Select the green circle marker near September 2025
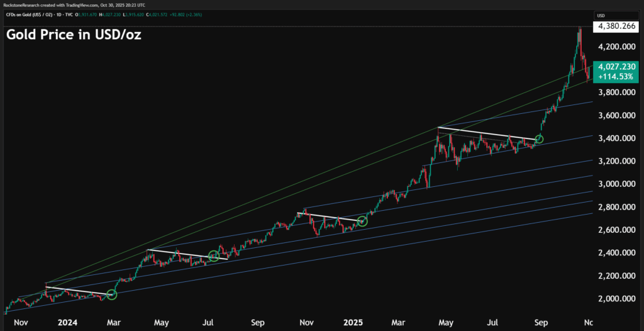This screenshot has height=331, width=644. (x=539, y=138)
